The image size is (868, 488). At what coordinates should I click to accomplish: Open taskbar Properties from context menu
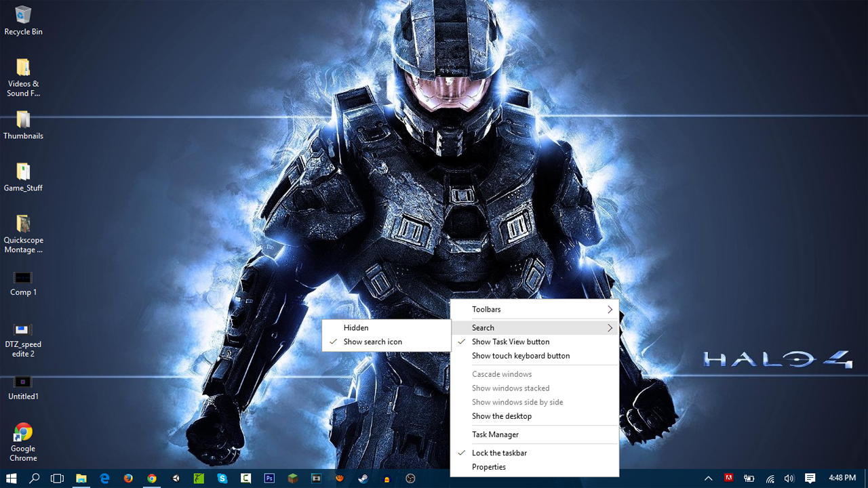pos(534,467)
